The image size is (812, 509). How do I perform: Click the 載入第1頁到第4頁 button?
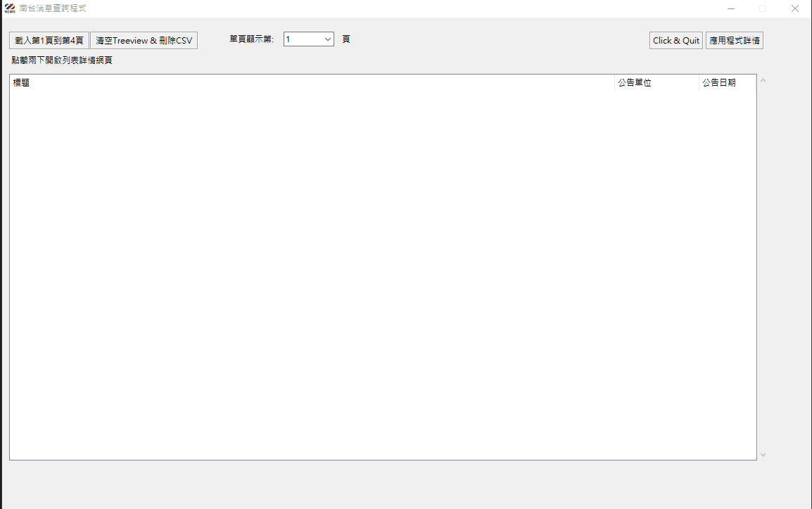pyautogui.click(x=49, y=41)
